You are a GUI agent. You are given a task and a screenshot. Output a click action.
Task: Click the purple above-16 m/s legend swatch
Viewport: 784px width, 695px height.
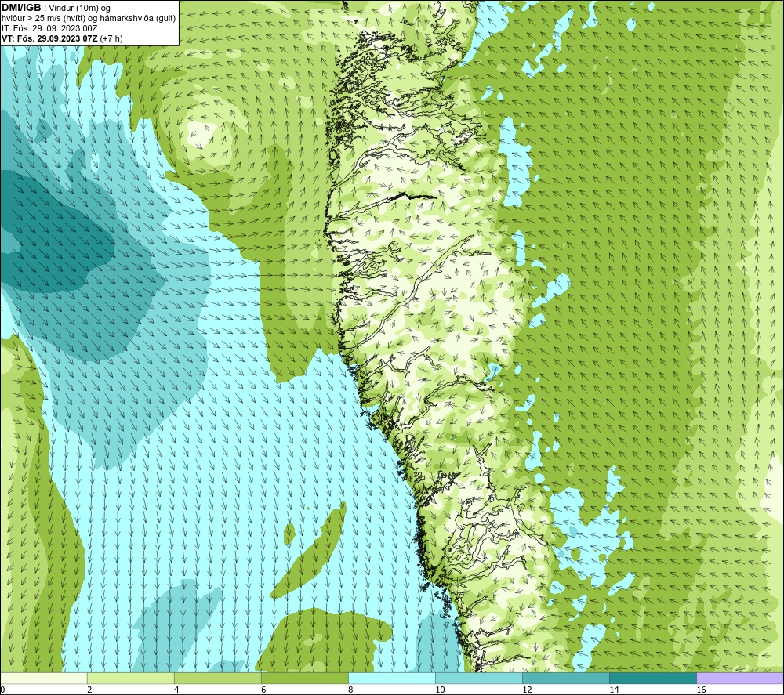coord(740,679)
